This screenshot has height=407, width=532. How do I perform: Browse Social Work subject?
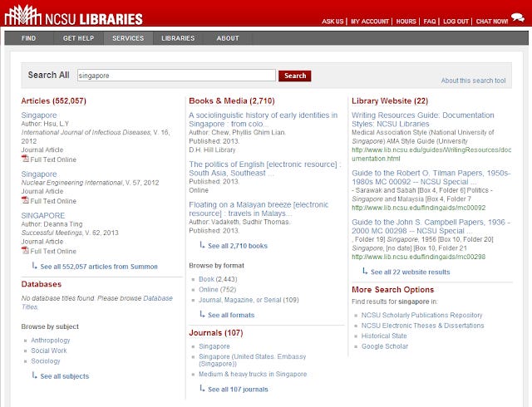point(49,351)
